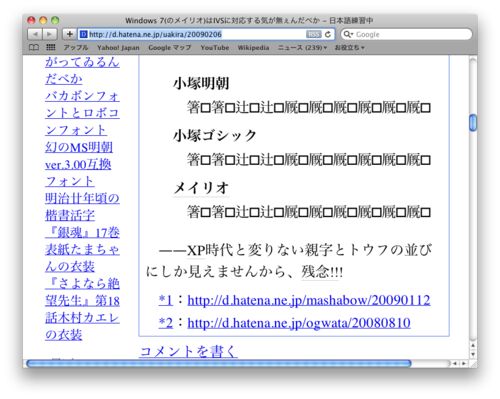
Task: Go forward with the forward arrow button
Action: pyautogui.click(x=49, y=34)
